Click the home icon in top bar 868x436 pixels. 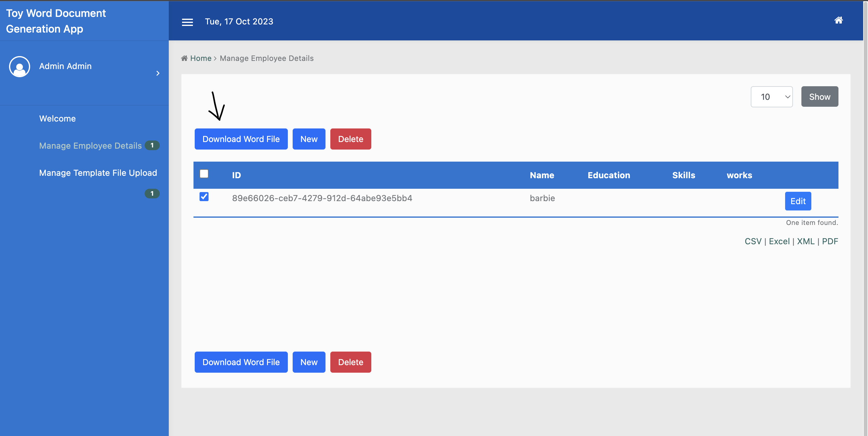click(838, 21)
